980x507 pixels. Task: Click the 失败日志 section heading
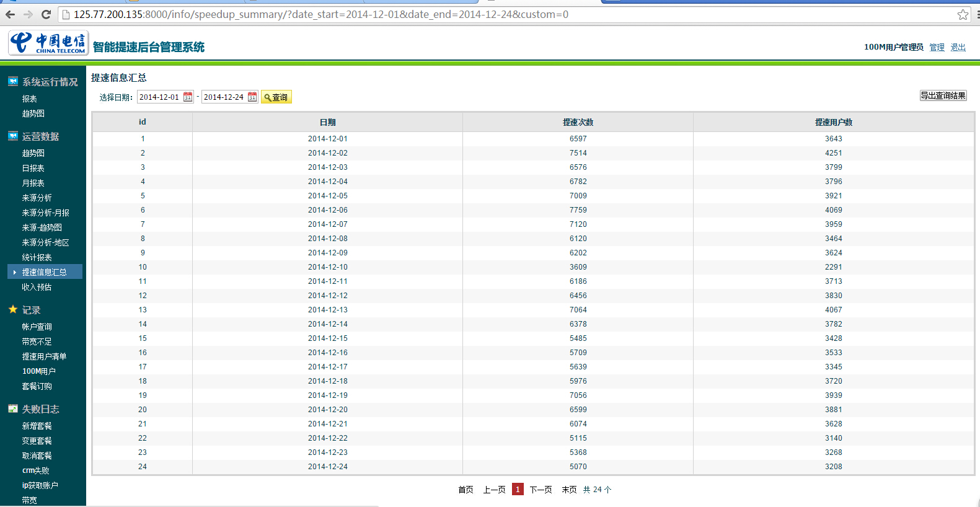coord(40,409)
